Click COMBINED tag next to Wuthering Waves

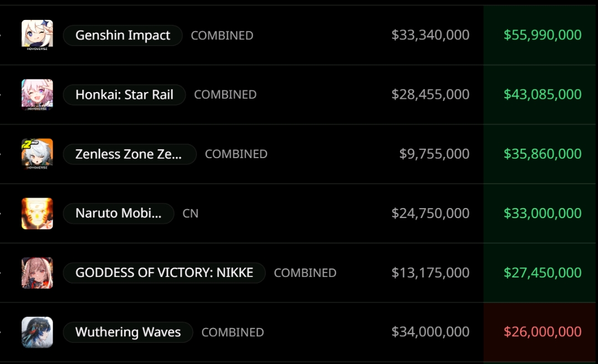coord(232,332)
